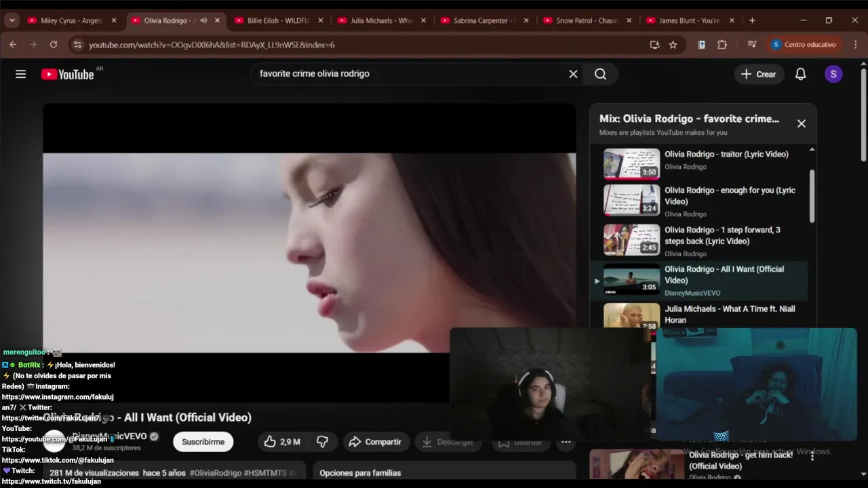Open the 1 step forward thumbnail

pos(631,240)
